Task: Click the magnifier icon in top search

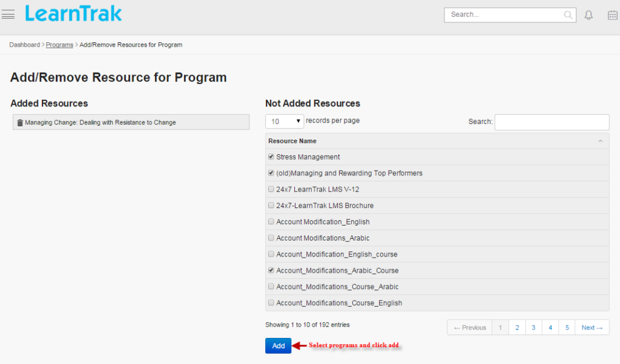Action: pos(568,15)
